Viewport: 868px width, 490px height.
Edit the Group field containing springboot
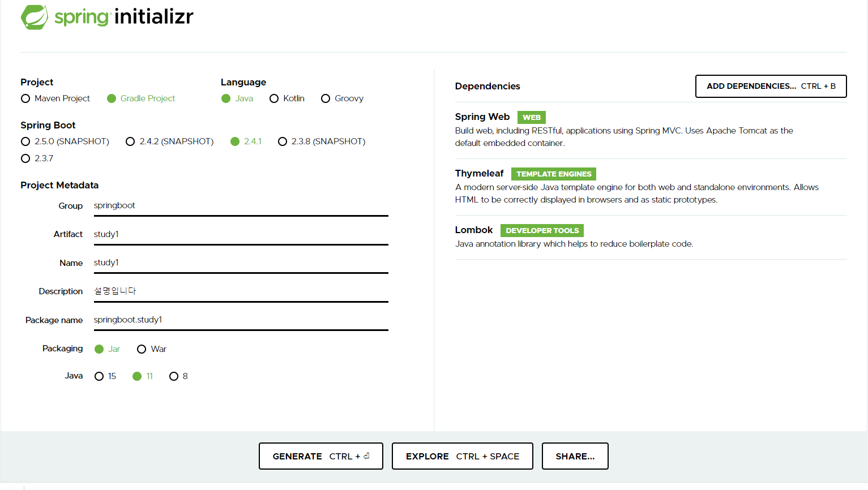coord(241,206)
